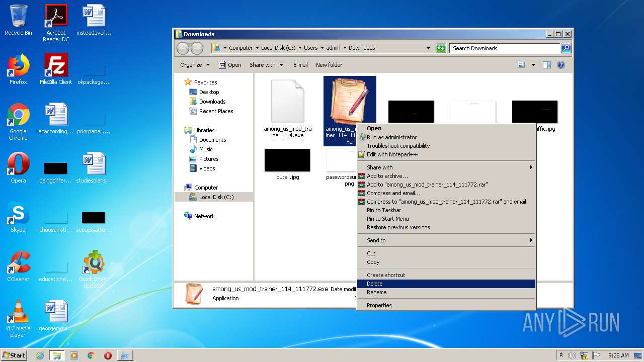The height and width of the screenshot is (362, 644).
Task: Open studiesplans Word document on desktop
Action: (x=94, y=168)
